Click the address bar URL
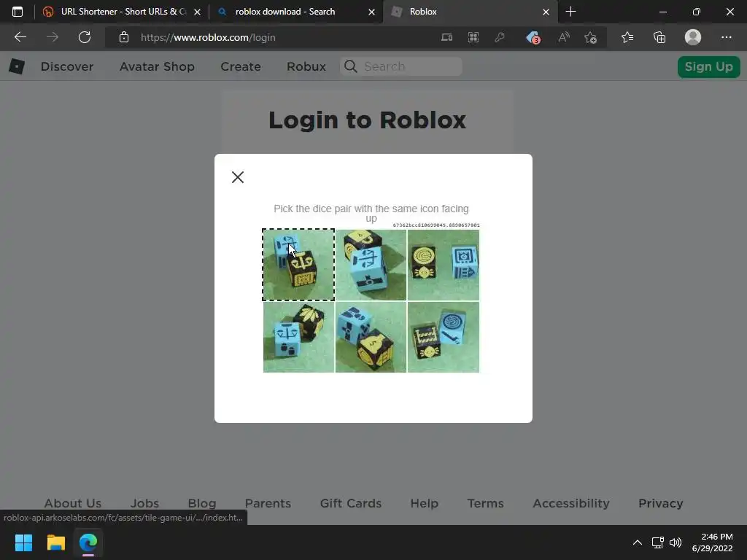 208,37
